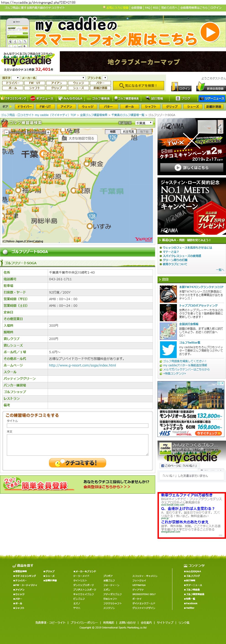Click FAQ link in top bar
Viewport: 226px width, 644px height.
click(x=148, y=8)
